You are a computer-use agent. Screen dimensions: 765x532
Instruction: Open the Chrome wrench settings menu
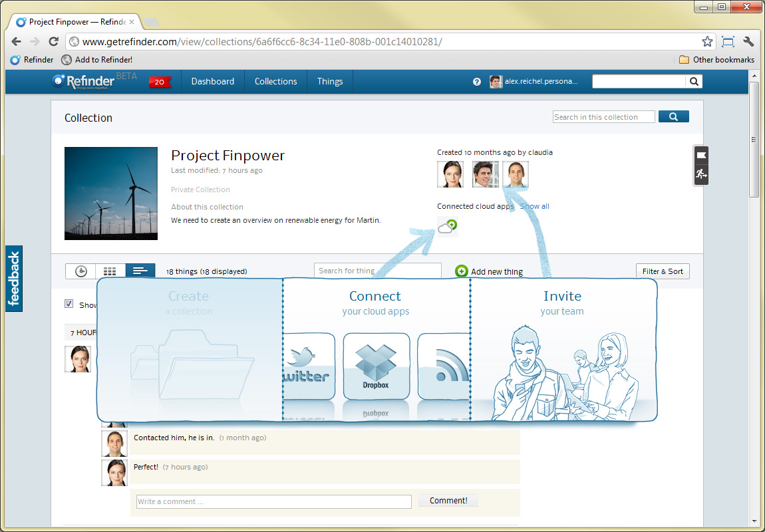point(748,41)
